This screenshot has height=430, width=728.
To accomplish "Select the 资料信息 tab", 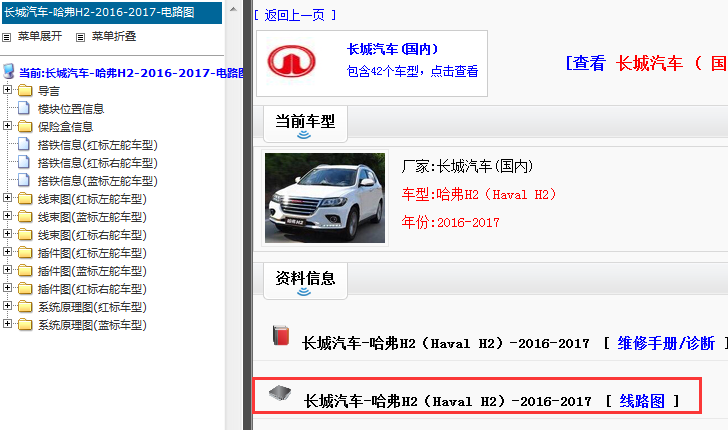I will pos(305,281).
